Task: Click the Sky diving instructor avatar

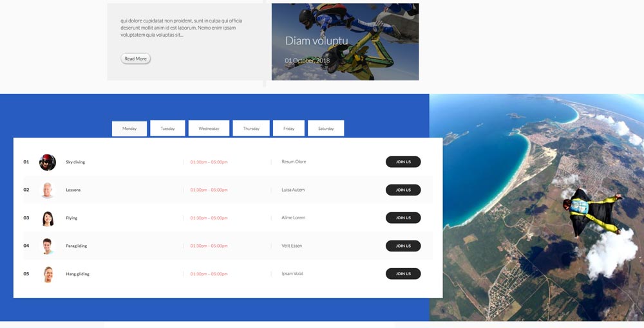Action: click(x=48, y=162)
